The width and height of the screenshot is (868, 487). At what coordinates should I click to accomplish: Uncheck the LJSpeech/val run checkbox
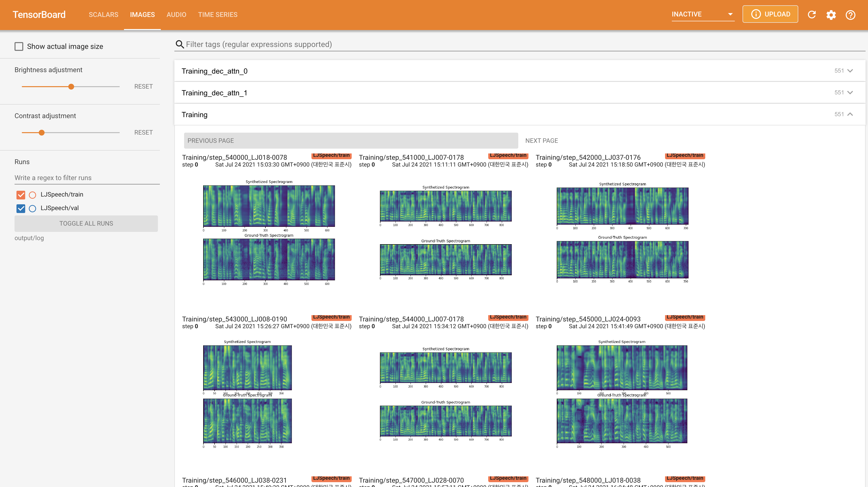tap(21, 208)
